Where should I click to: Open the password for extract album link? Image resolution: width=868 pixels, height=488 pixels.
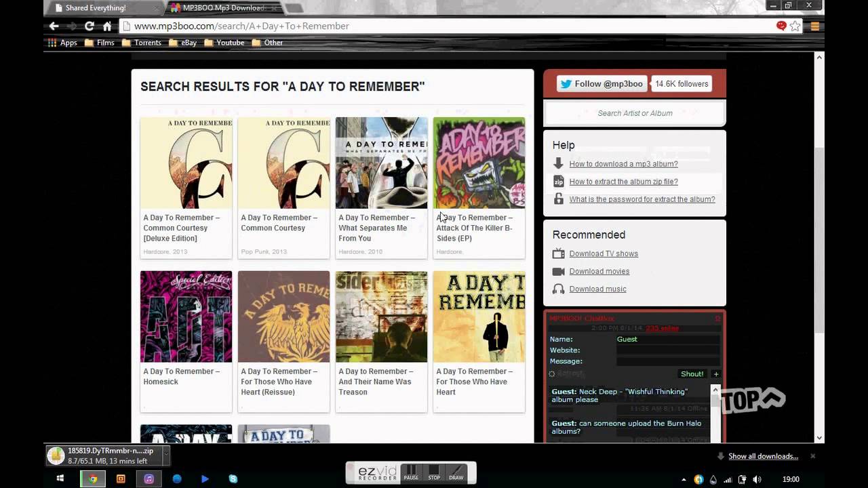point(642,199)
